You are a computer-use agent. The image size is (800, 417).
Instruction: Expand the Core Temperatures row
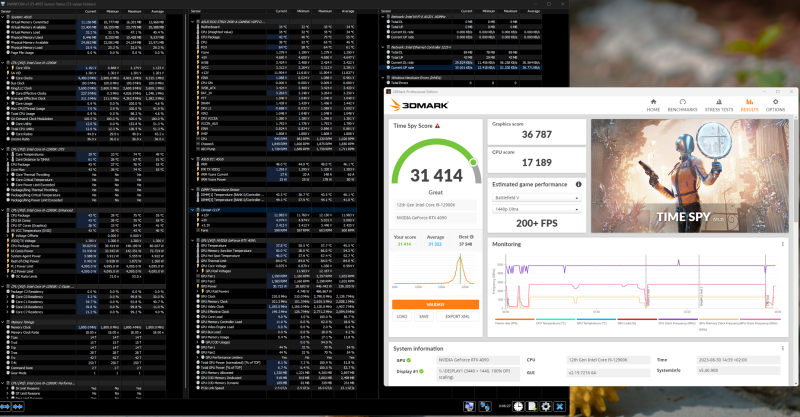[8, 154]
